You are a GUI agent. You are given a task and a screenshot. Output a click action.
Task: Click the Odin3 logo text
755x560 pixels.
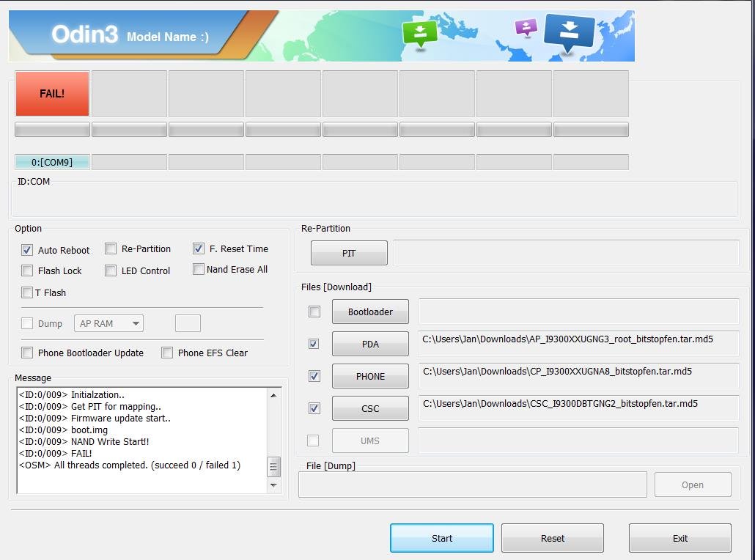[x=85, y=34]
